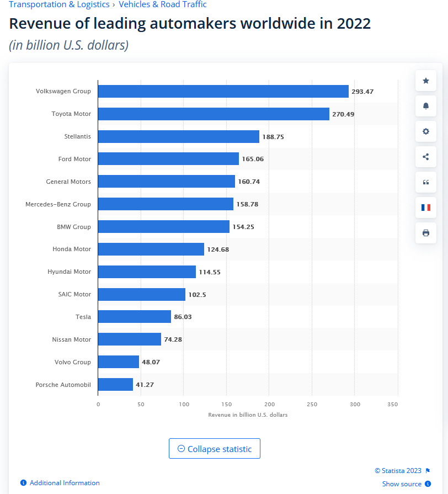Click the flag icon beside Statista 2023
Image resolution: width=448 pixels, height=494 pixels.
coord(428,471)
